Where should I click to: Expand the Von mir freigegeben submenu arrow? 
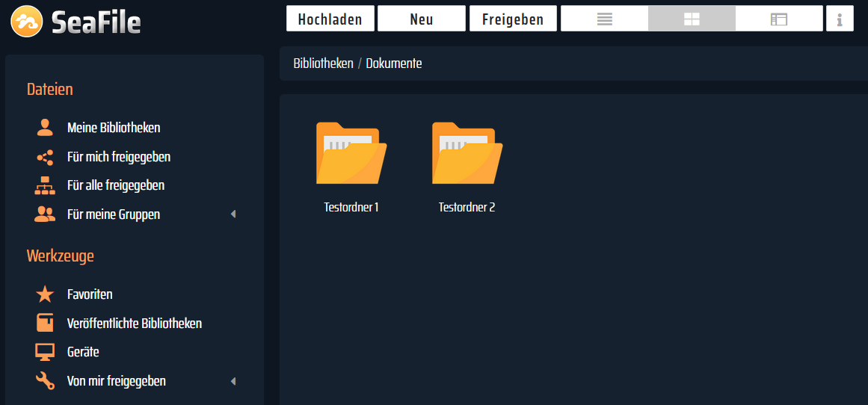(x=233, y=381)
